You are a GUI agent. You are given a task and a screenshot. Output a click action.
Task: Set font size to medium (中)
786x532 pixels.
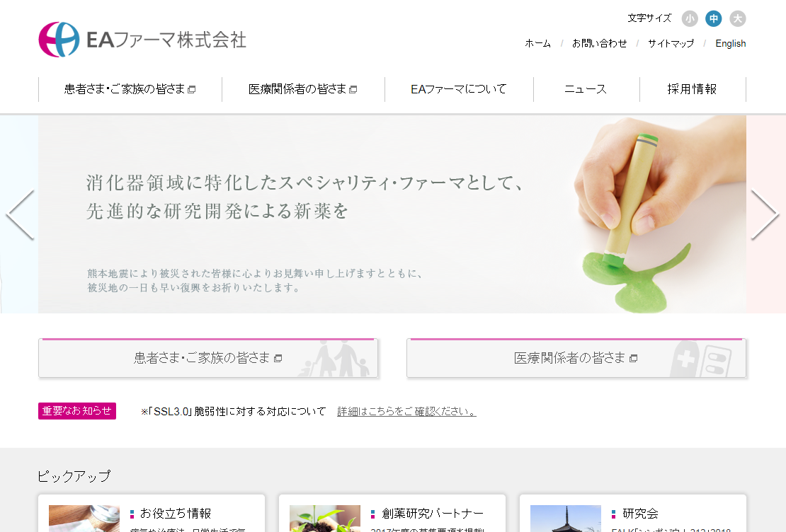click(x=713, y=19)
